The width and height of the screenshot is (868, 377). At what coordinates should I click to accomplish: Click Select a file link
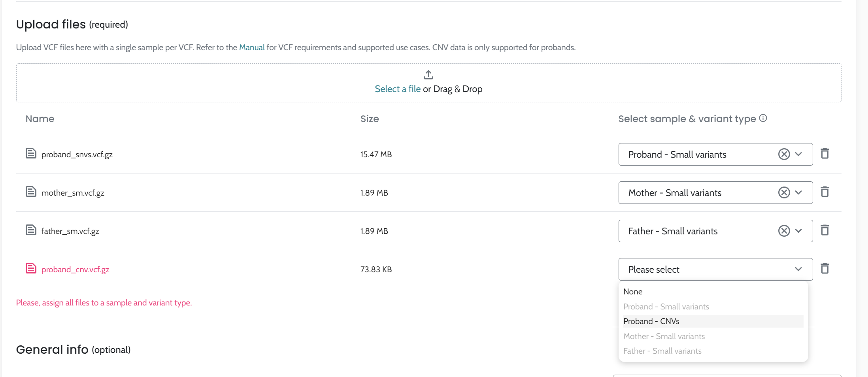[397, 89]
